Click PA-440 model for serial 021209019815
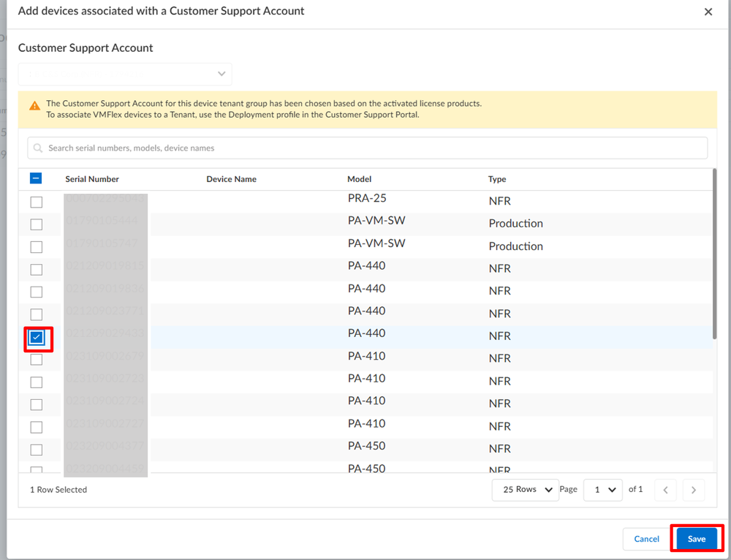Screen dimensions: 731x560 366,266
